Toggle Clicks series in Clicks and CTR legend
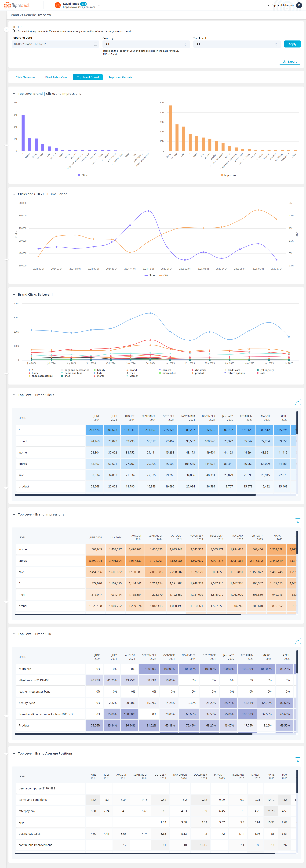The width and height of the screenshot is (306, 868). (150, 276)
